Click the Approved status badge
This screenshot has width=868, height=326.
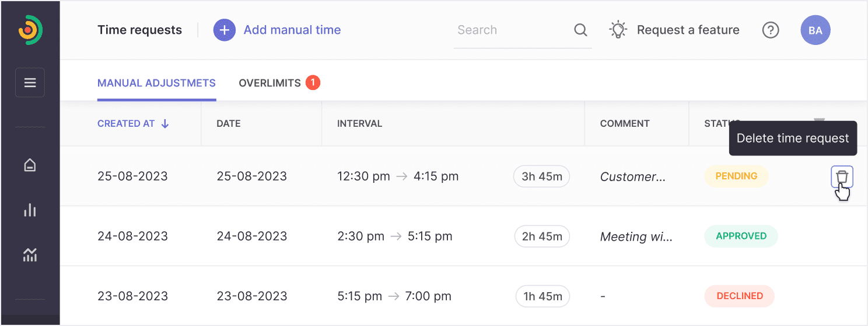pyautogui.click(x=741, y=236)
